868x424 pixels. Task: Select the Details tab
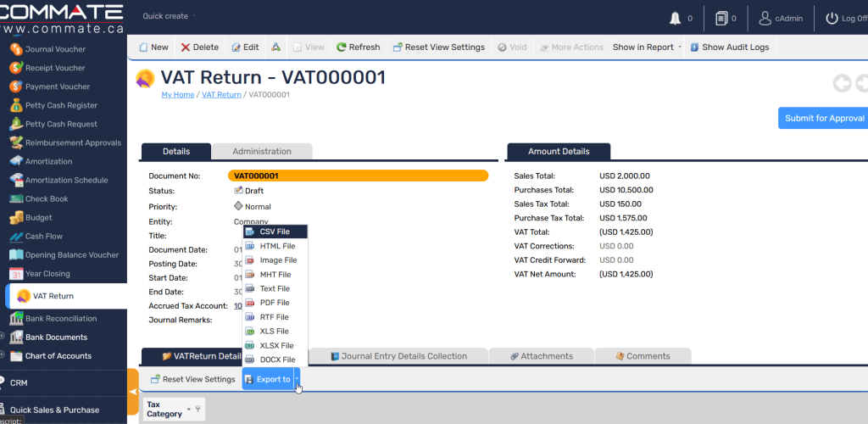click(x=176, y=152)
